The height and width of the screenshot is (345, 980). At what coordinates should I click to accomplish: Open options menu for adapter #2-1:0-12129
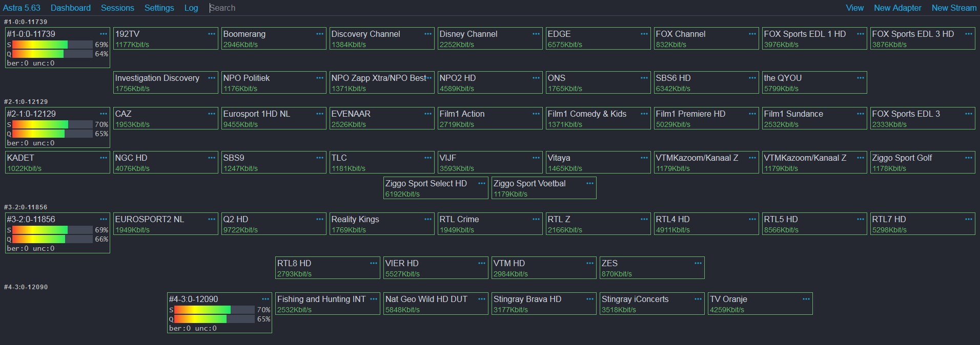coord(104,114)
